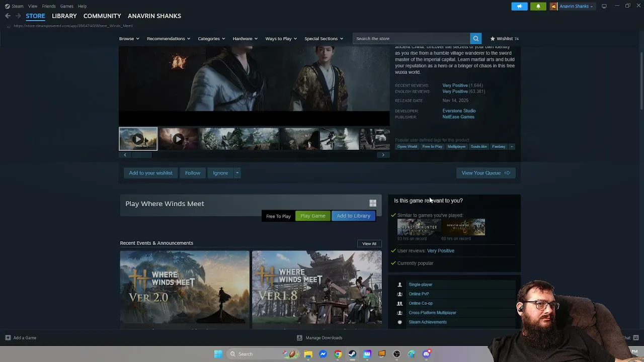Click the media strip horizontal scrollbar handle
This screenshot has height=362, width=644.
point(142,155)
